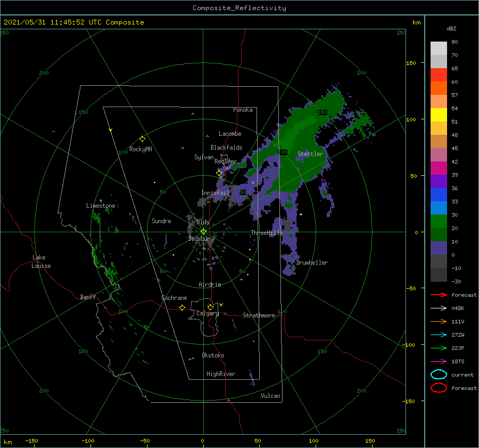Viewport: 479px width, 448px height.
Task: Click the white plus marker east of ThreeHills
Action: tap(301, 214)
